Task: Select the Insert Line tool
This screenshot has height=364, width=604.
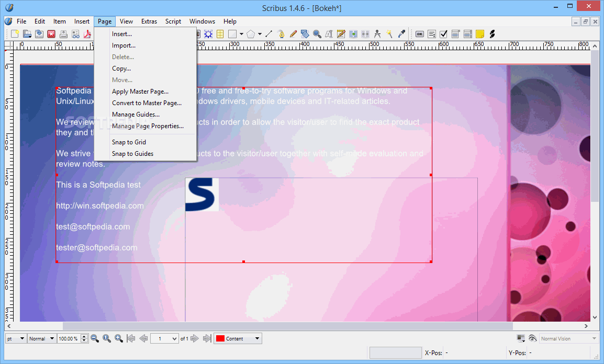Action: 269,34
